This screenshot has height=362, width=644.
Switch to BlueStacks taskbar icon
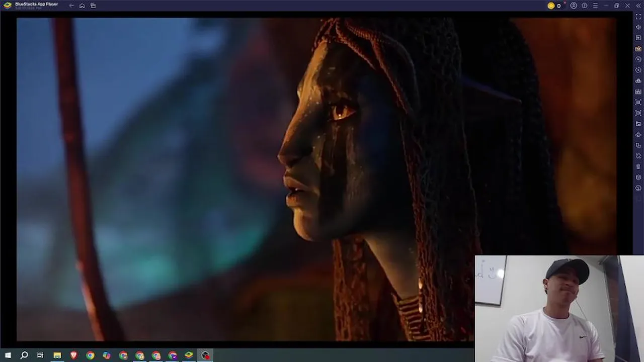click(x=189, y=355)
